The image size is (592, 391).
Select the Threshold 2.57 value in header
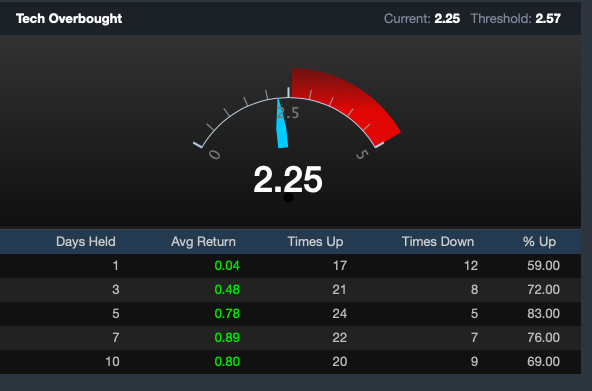coord(548,18)
